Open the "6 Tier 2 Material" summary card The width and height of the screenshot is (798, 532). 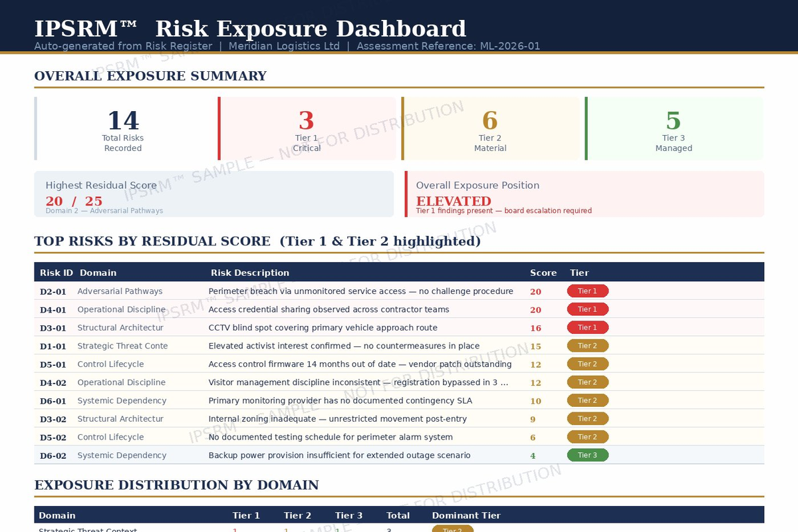(491, 128)
